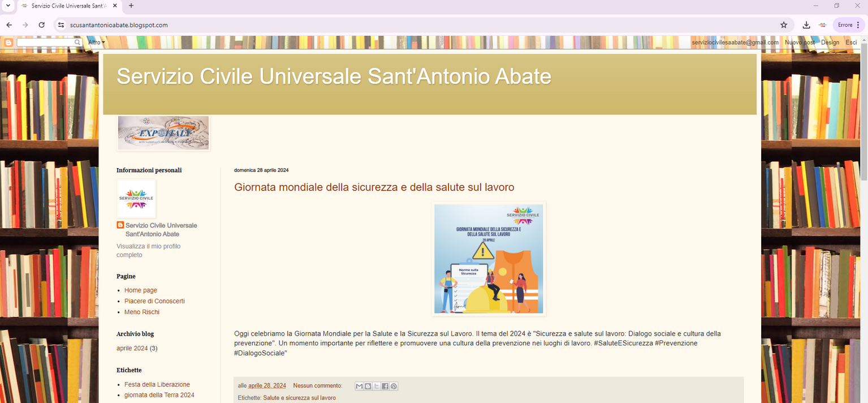Expand the Altro dropdown in navbar
Screen dimensions: 868x403
click(x=96, y=42)
